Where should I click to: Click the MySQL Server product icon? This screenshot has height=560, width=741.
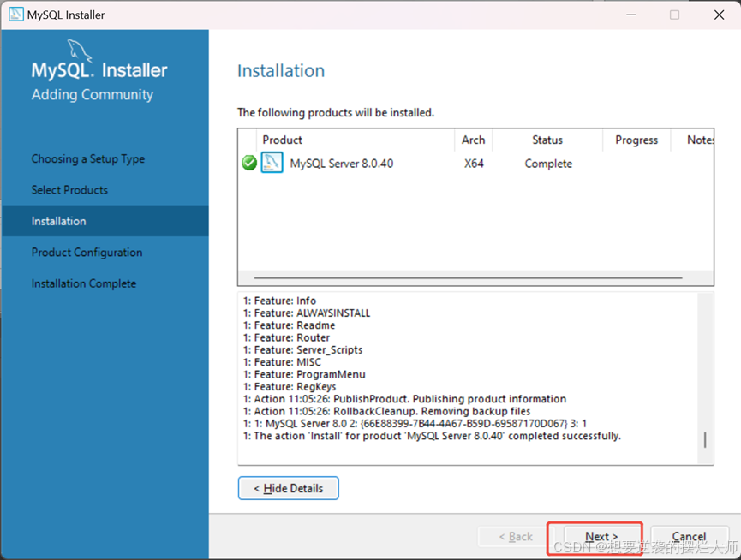click(x=272, y=163)
